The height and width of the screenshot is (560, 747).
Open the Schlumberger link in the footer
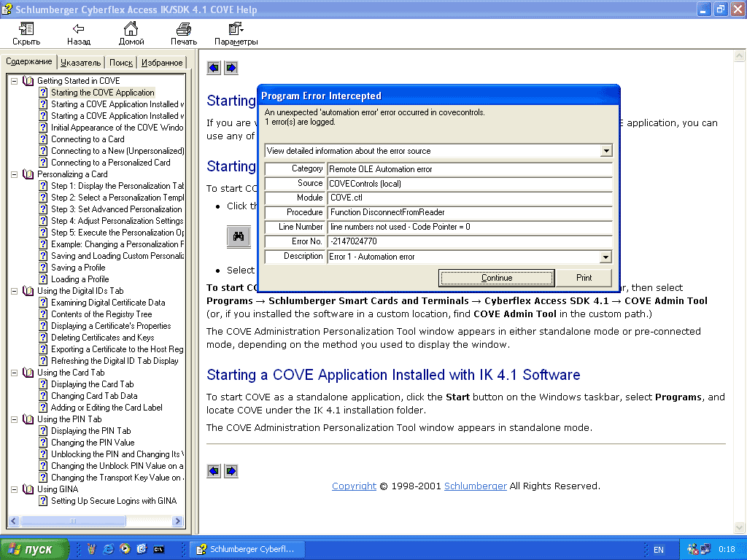coord(476,486)
